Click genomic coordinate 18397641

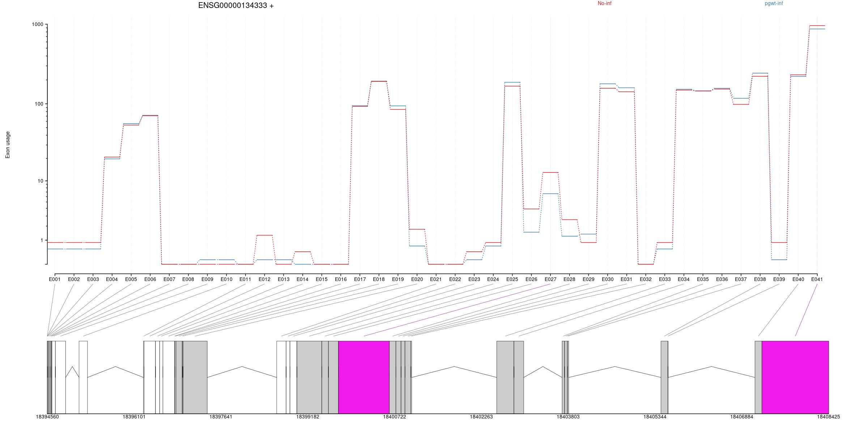(x=221, y=417)
